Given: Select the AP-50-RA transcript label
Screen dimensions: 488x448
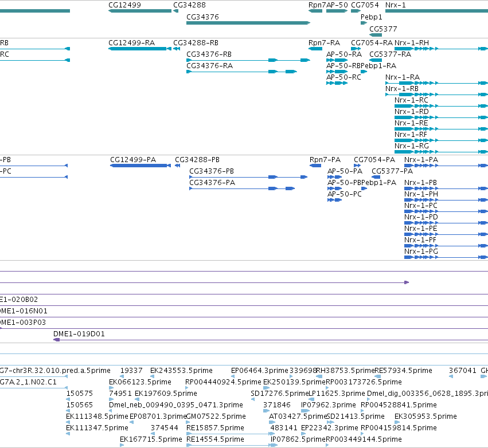Looking at the screenshot, I should [344, 54].
